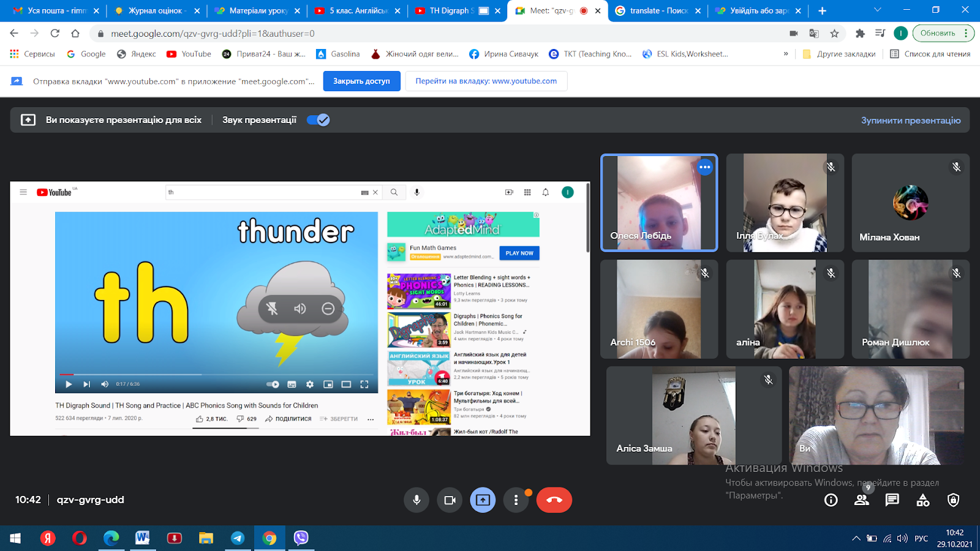The width and height of the screenshot is (980, 551).
Task: Click camera permission icon in address bar
Action: click(794, 33)
